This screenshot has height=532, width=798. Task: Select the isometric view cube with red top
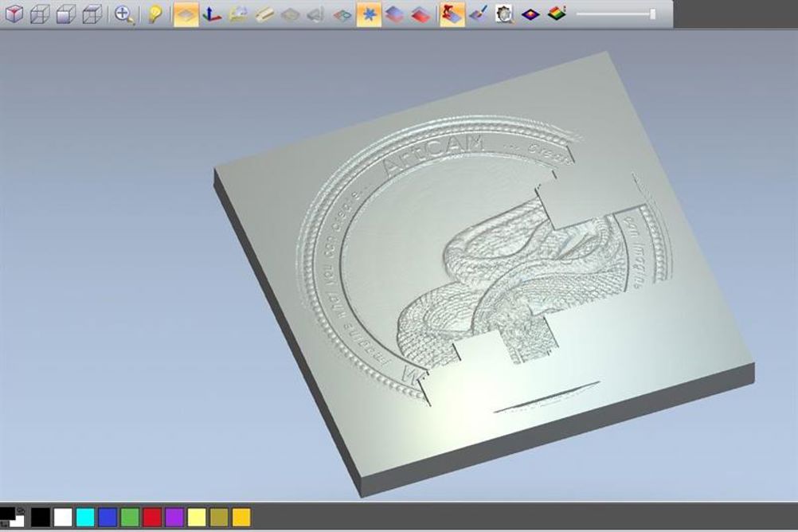(x=14, y=14)
